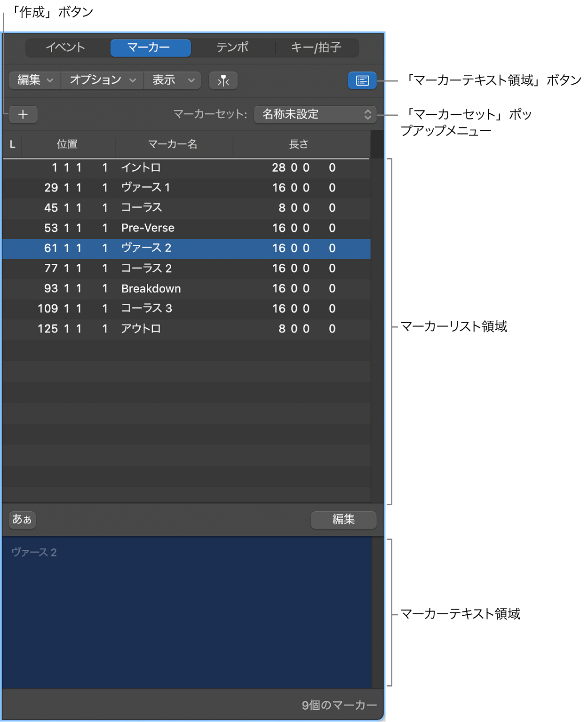Open the 編集 menu in the toolbar
588x722 pixels.
click(34, 80)
